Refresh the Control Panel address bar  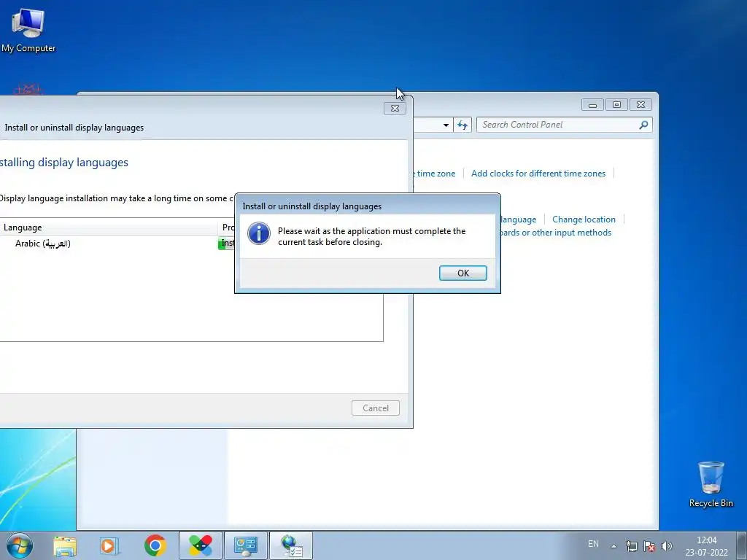point(462,125)
